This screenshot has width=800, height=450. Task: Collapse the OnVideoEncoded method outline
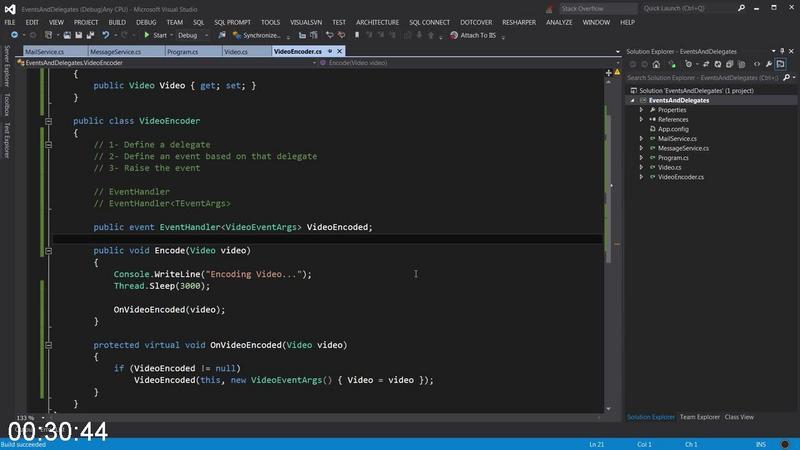coord(48,345)
